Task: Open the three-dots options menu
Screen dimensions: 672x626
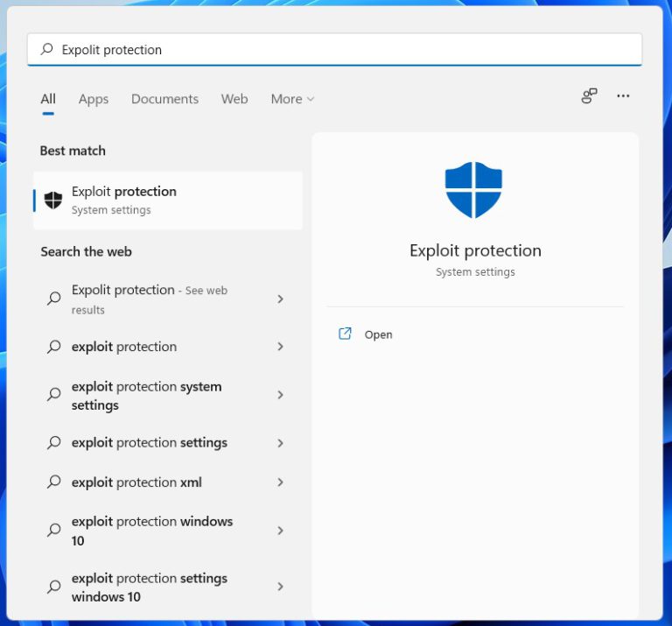Action: pyautogui.click(x=623, y=96)
